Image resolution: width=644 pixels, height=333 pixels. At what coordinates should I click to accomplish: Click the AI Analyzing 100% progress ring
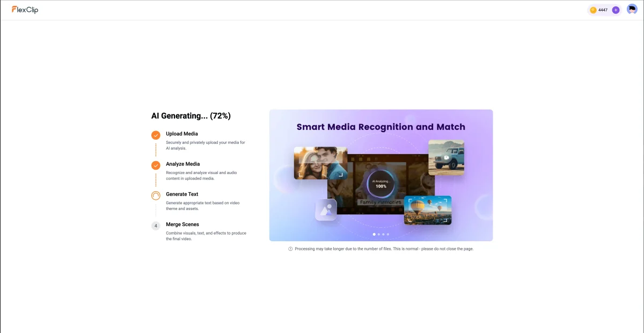(382, 183)
